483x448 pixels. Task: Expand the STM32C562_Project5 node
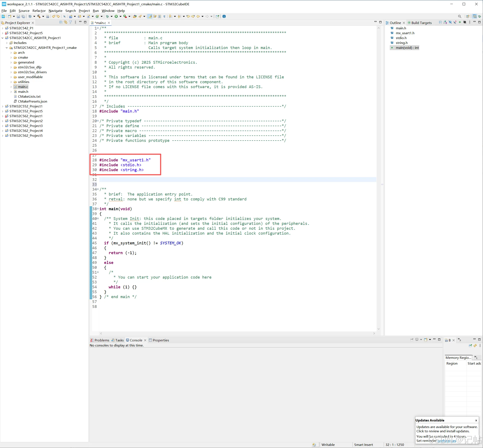click(2, 136)
